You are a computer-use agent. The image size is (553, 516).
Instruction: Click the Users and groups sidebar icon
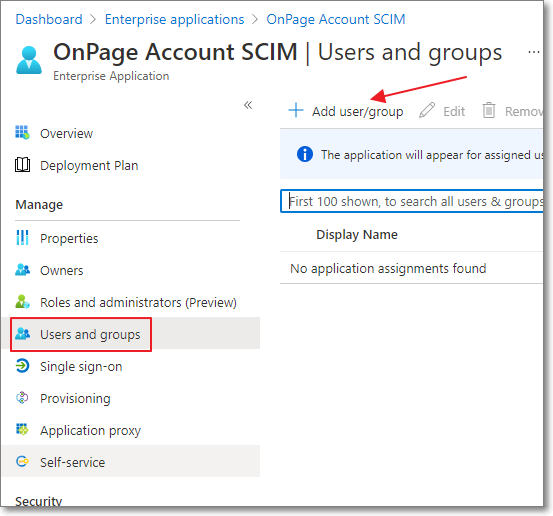tap(23, 333)
